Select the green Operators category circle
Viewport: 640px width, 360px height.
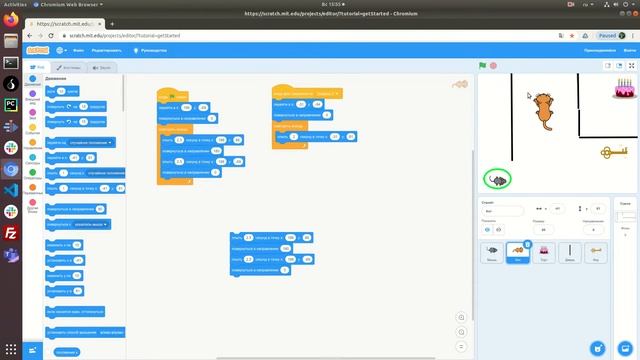(33, 172)
